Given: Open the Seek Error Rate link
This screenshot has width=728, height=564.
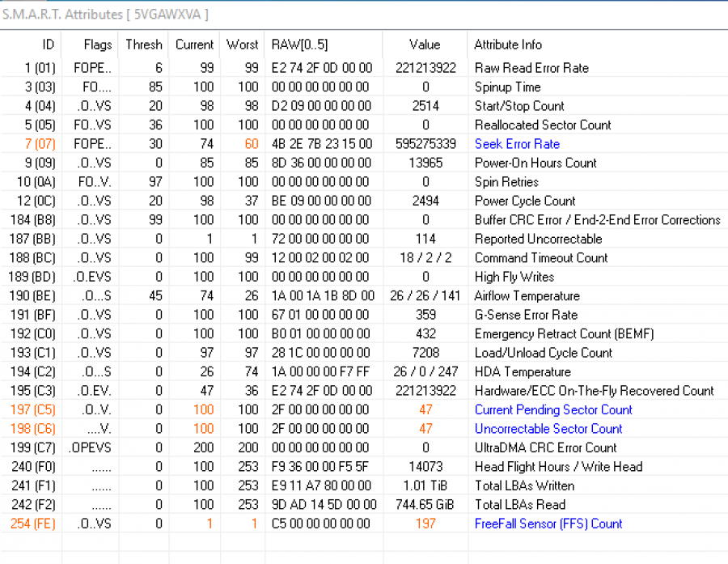Looking at the screenshot, I should click(517, 144).
